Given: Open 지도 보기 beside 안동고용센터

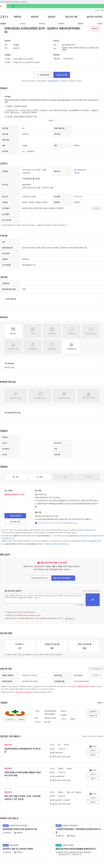Looking at the screenshot, I should pyautogui.click(x=97, y=675).
